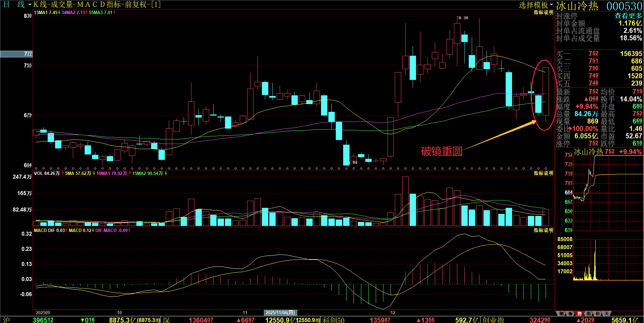644x323 pixels.
Task: Click the stock name 冰山冷热 in header
Action: [577, 6]
